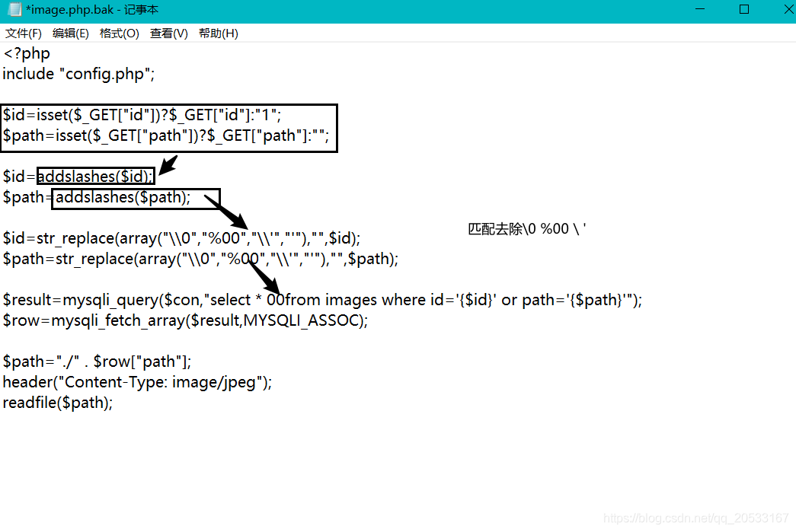Open the 格式(O) menu
796x532 pixels.
click(x=120, y=33)
